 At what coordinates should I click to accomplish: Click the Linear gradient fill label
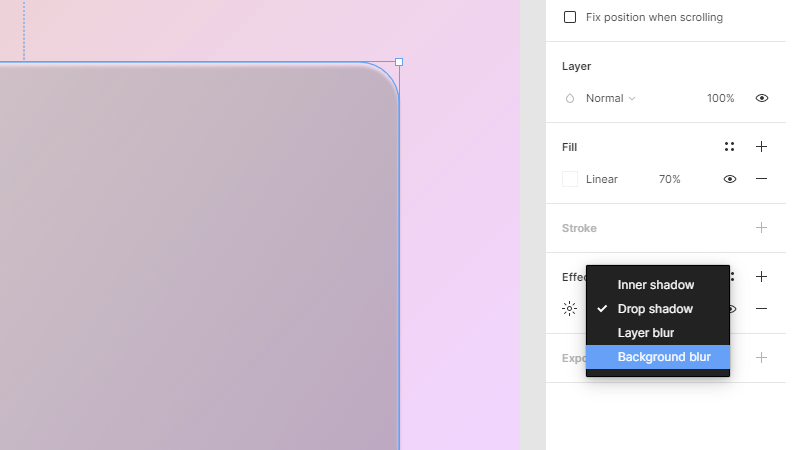tap(602, 179)
